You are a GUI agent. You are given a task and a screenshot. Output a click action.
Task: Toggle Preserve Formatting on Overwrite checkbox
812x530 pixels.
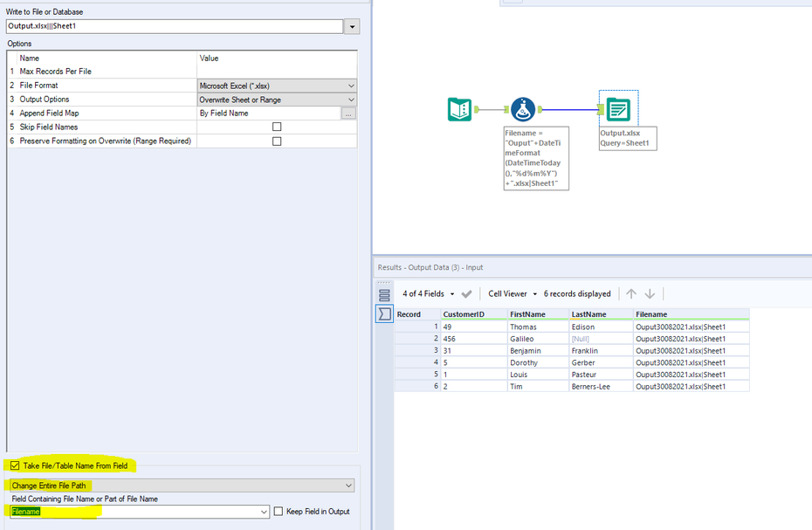[x=277, y=141]
